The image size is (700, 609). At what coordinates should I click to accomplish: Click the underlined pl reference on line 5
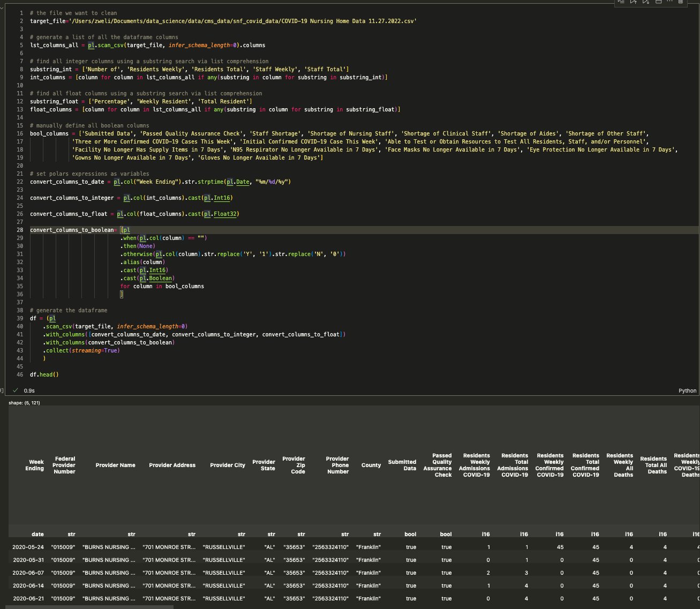point(91,45)
